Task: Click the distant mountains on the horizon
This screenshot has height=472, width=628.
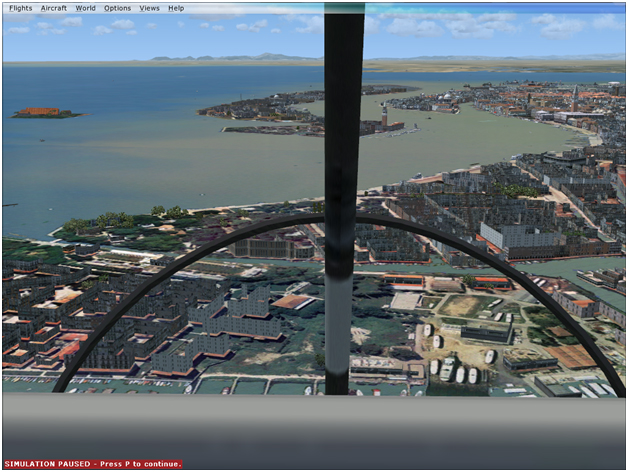Action: point(236,57)
